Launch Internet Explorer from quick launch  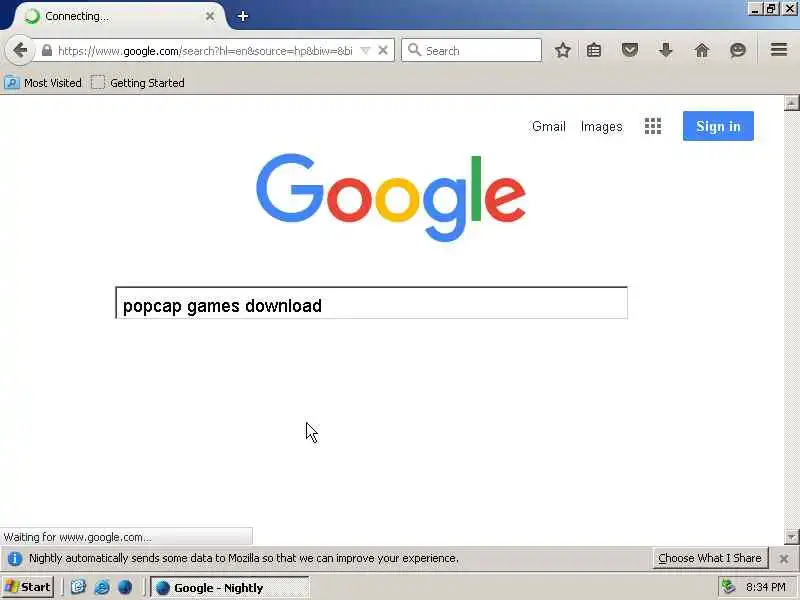point(102,587)
